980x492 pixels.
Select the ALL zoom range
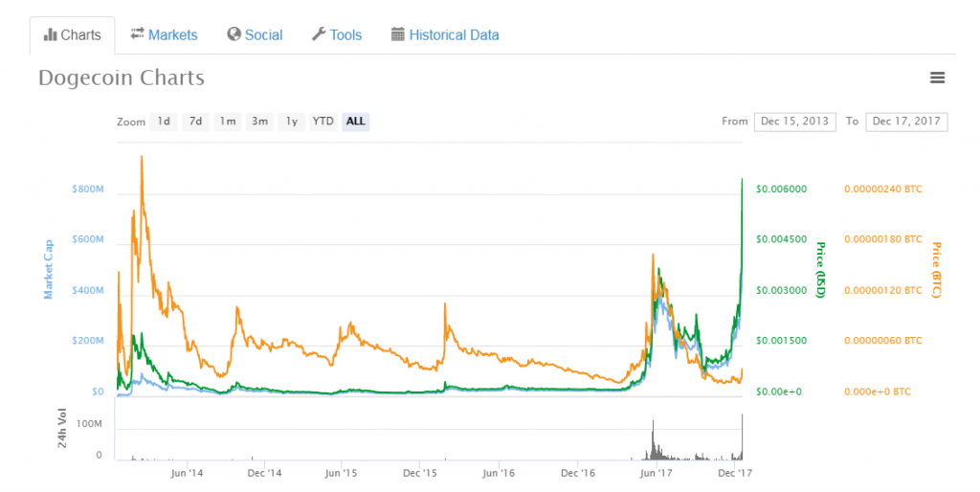click(356, 122)
